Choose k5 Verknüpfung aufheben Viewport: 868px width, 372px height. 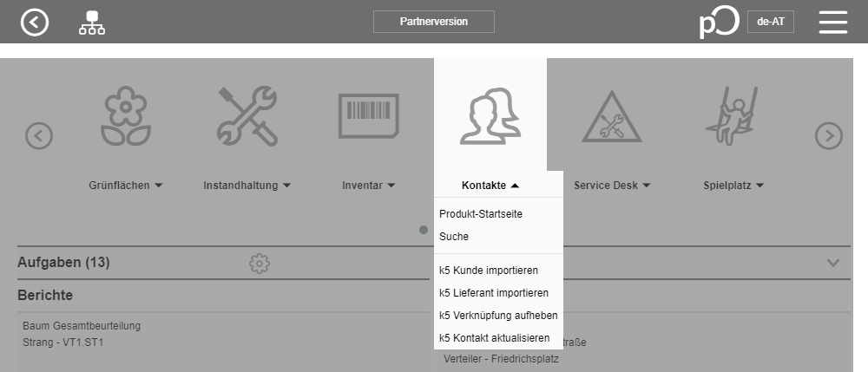498,316
